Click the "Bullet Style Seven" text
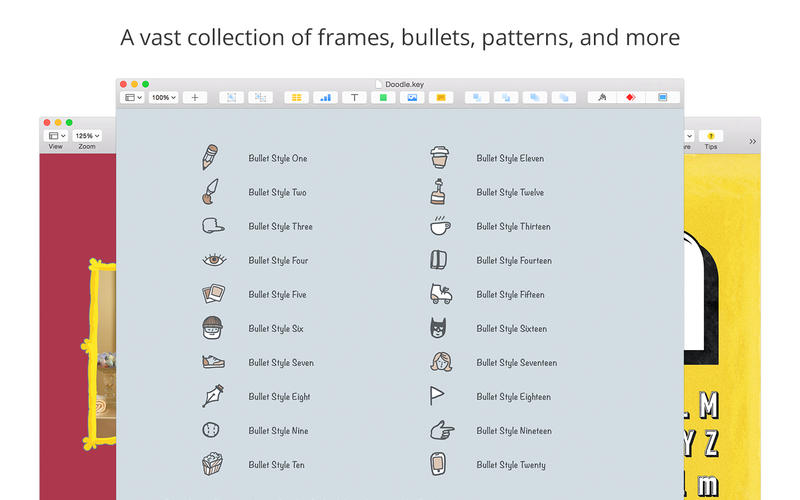 point(281,363)
